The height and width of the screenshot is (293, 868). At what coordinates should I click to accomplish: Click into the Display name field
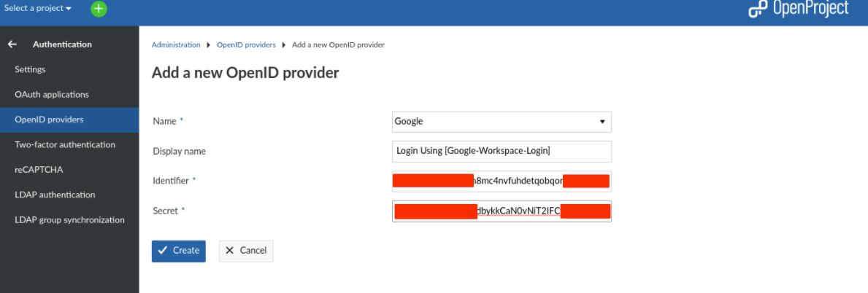pyautogui.click(x=502, y=151)
